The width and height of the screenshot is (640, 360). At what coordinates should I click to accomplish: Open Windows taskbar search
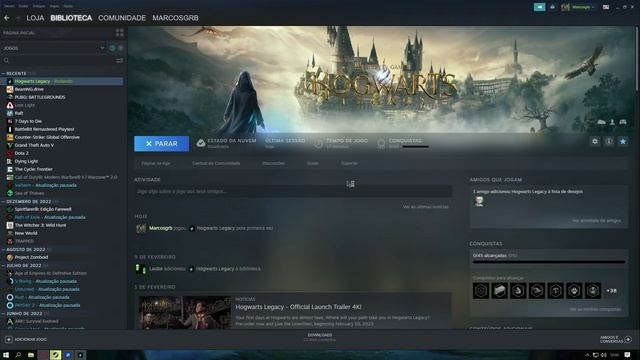pos(18,355)
